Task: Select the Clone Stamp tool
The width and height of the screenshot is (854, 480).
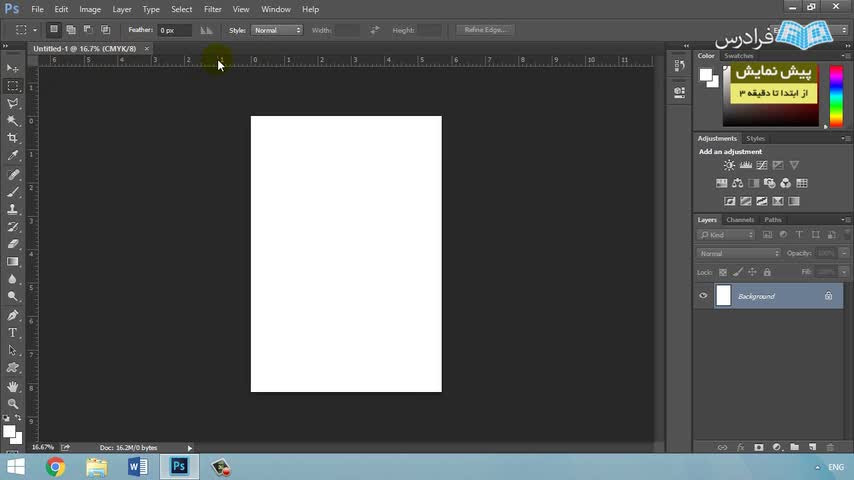Action: click(x=13, y=209)
